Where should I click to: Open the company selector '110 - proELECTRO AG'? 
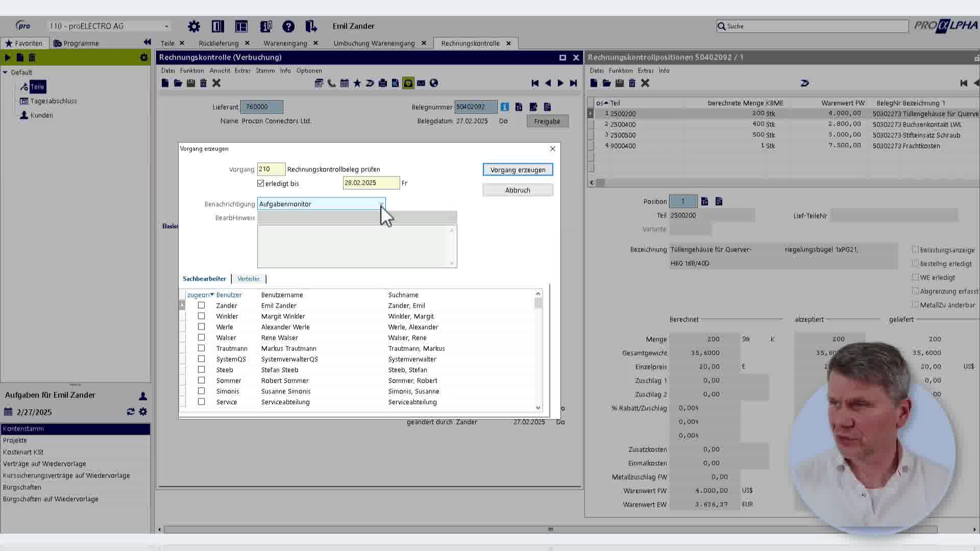point(109,26)
